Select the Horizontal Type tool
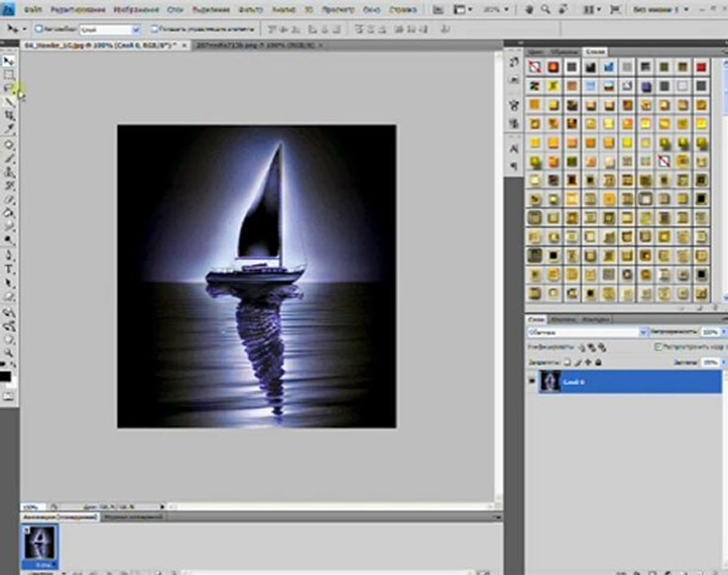This screenshot has width=728, height=575. tap(9, 269)
